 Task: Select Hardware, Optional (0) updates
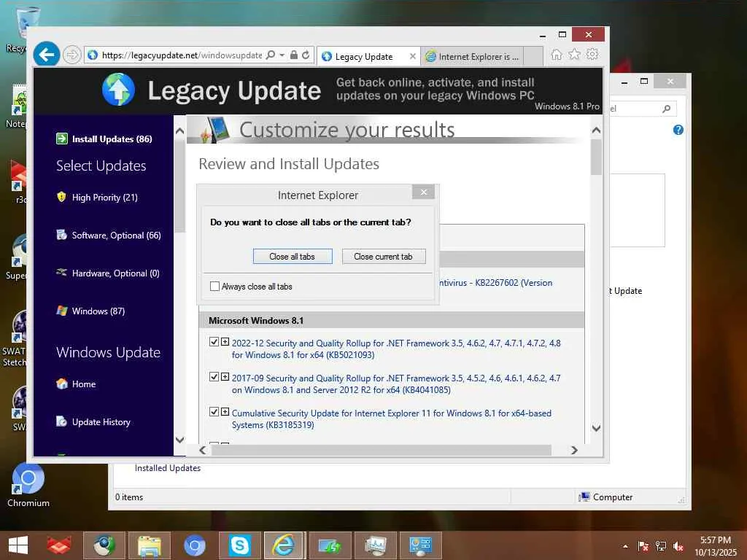(x=116, y=273)
